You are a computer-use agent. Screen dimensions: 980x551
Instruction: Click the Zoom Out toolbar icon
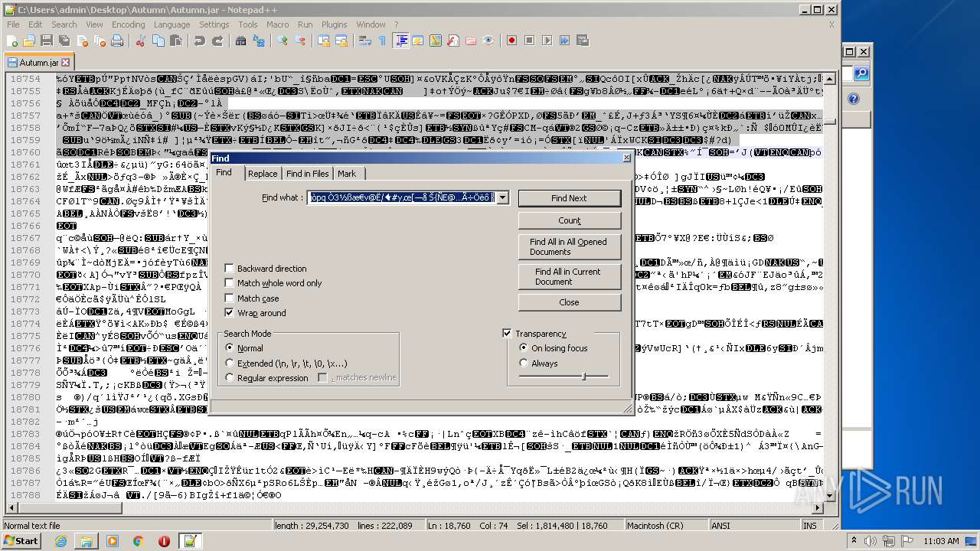[x=299, y=41]
